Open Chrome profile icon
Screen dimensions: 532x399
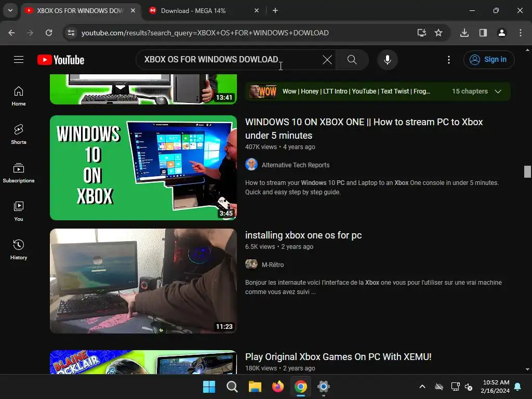pos(501,33)
